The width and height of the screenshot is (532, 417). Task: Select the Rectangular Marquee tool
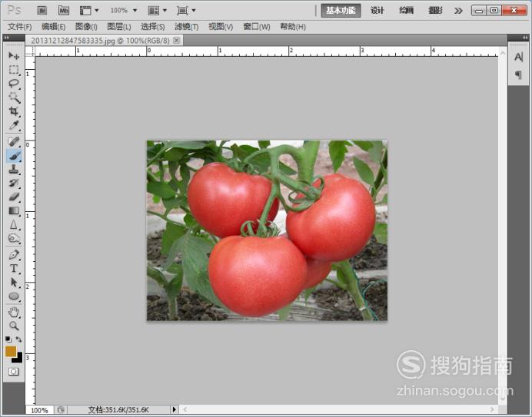click(x=14, y=69)
